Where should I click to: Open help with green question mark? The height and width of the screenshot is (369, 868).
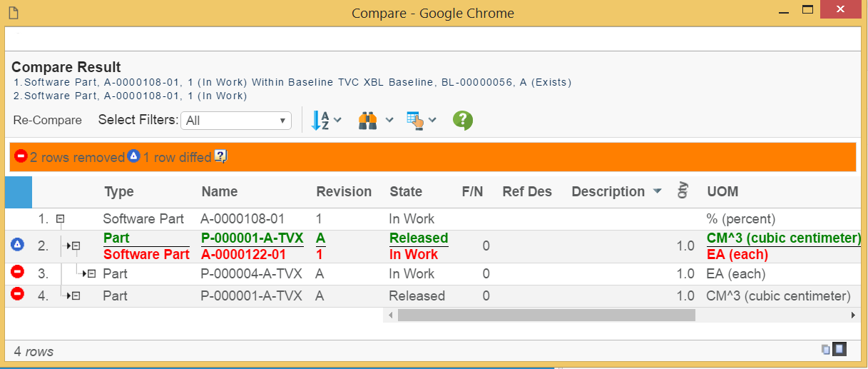(463, 121)
